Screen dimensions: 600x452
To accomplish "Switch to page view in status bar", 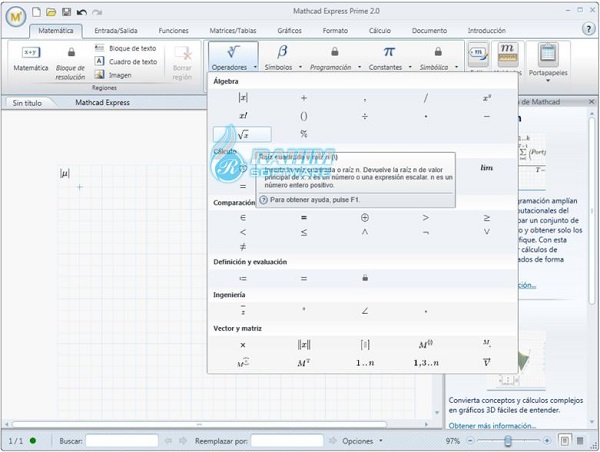I will (565, 441).
